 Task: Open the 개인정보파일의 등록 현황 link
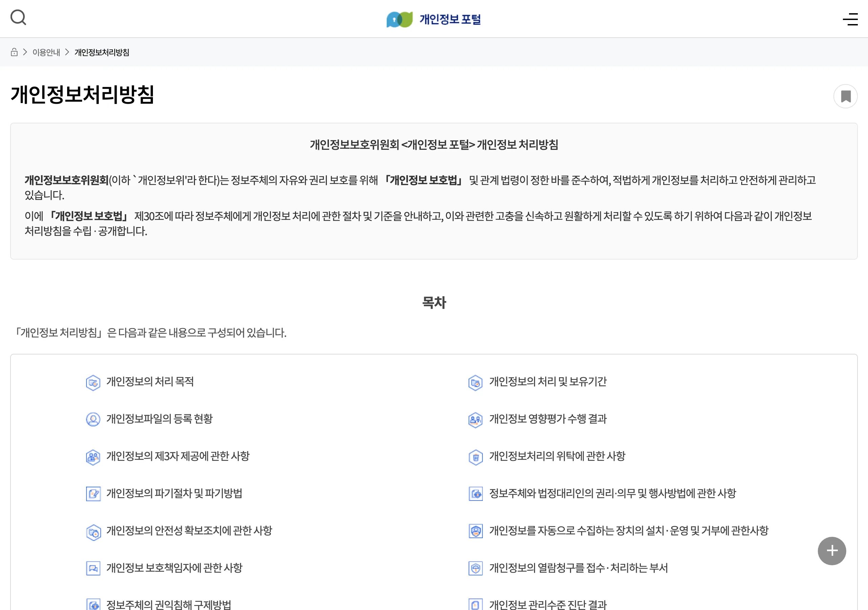pyautogui.click(x=160, y=419)
